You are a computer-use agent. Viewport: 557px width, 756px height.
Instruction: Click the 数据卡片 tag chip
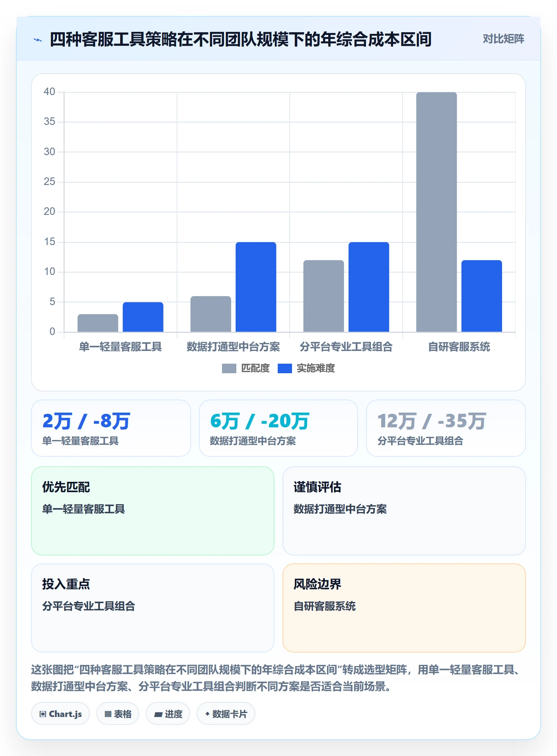[226, 714]
